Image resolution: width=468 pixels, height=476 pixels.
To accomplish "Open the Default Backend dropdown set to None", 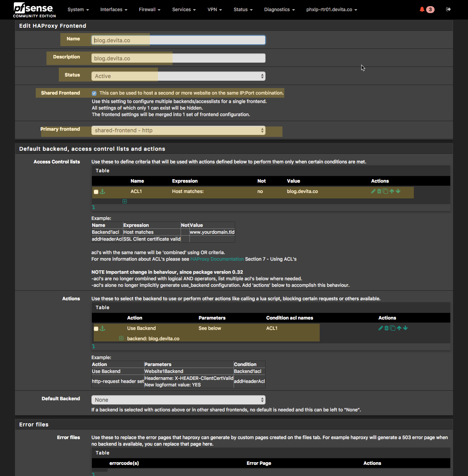I will pyautogui.click(x=178, y=400).
